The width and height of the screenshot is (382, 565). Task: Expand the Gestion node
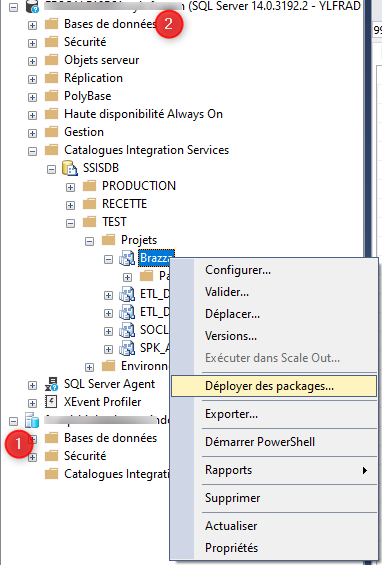(32, 133)
